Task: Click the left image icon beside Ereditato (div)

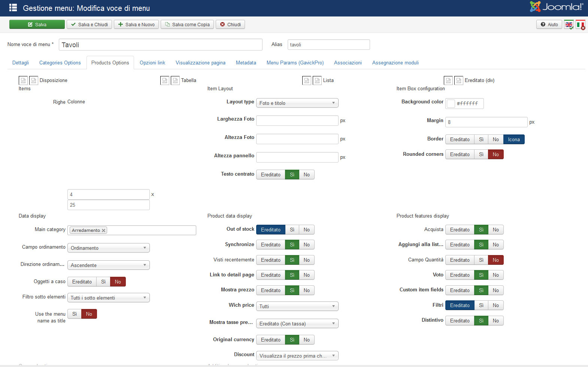Action: point(448,81)
